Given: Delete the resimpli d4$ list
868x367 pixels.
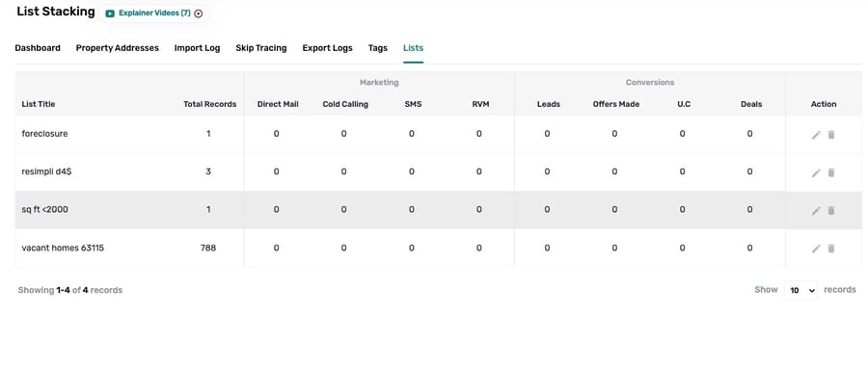Looking at the screenshot, I should (x=831, y=172).
